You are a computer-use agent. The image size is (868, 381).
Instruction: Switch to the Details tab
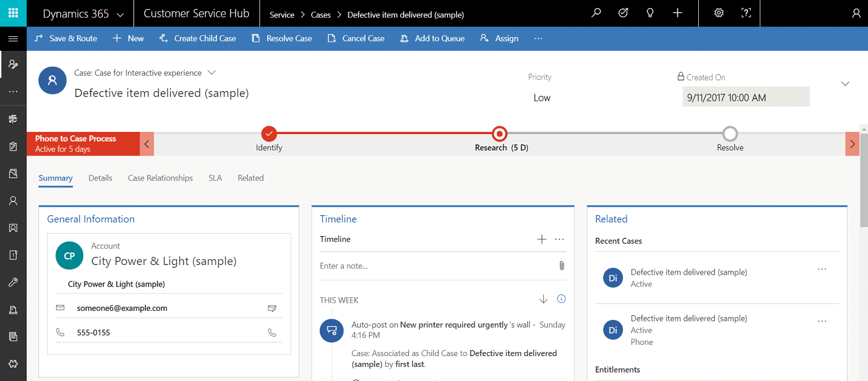pos(100,178)
